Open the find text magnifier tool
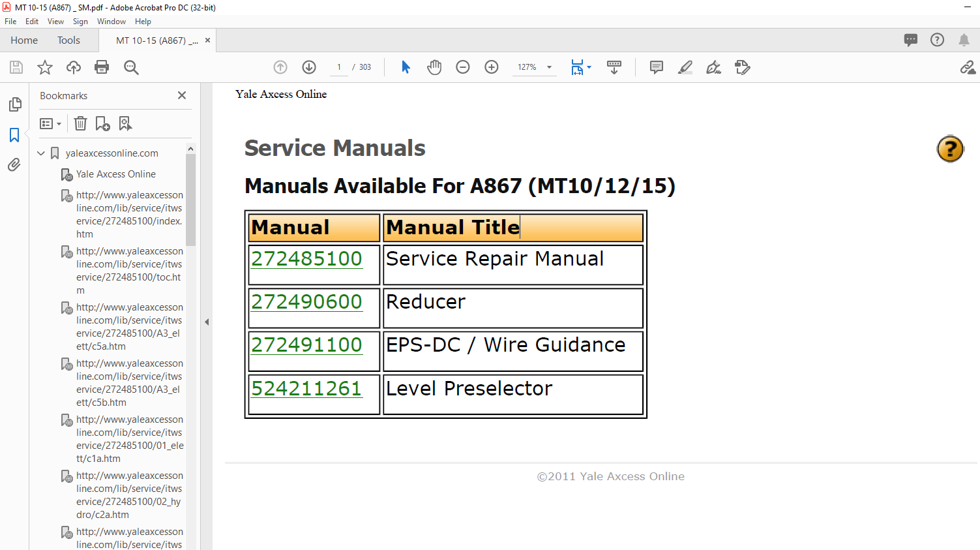The height and width of the screenshot is (550, 980). (131, 67)
